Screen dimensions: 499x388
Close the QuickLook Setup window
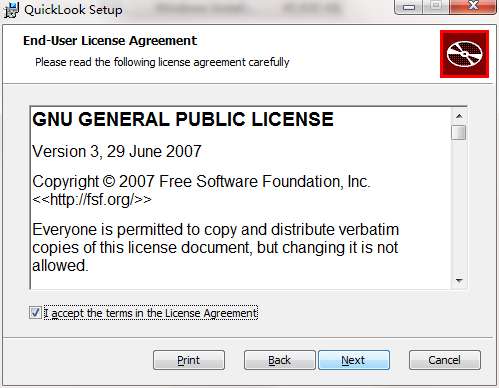click(x=473, y=7)
